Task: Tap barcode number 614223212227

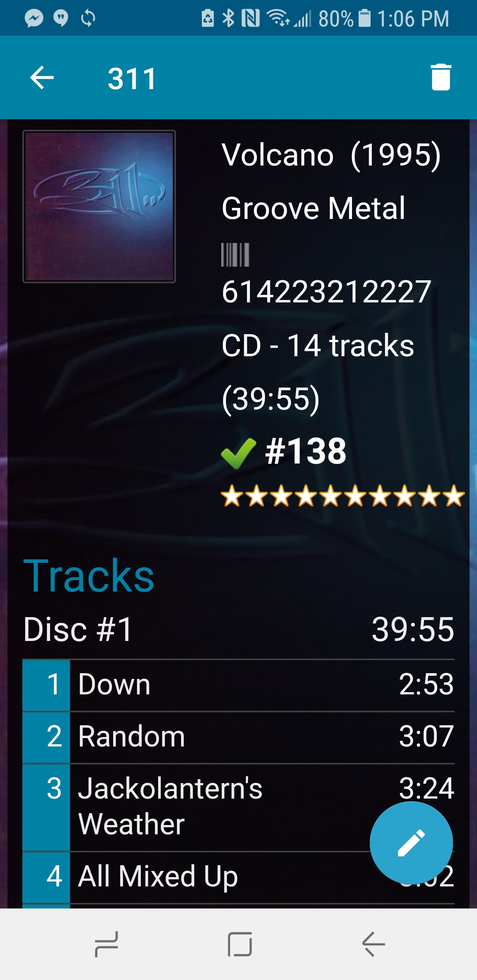Action: (326, 292)
